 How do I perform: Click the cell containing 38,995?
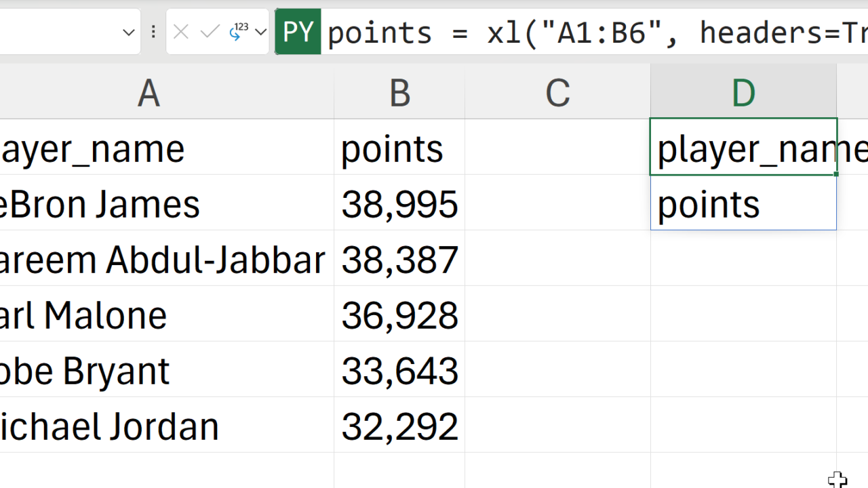coord(399,204)
